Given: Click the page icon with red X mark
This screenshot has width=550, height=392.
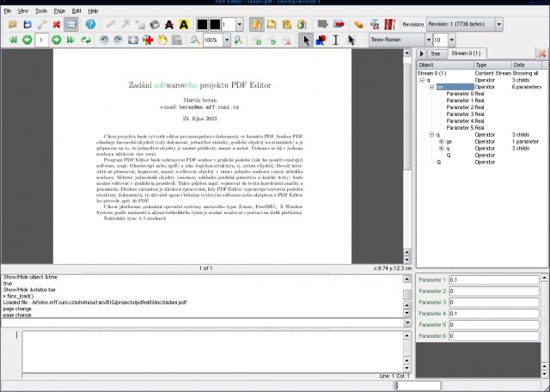Looking at the screenshot, I should click(286, 40).
